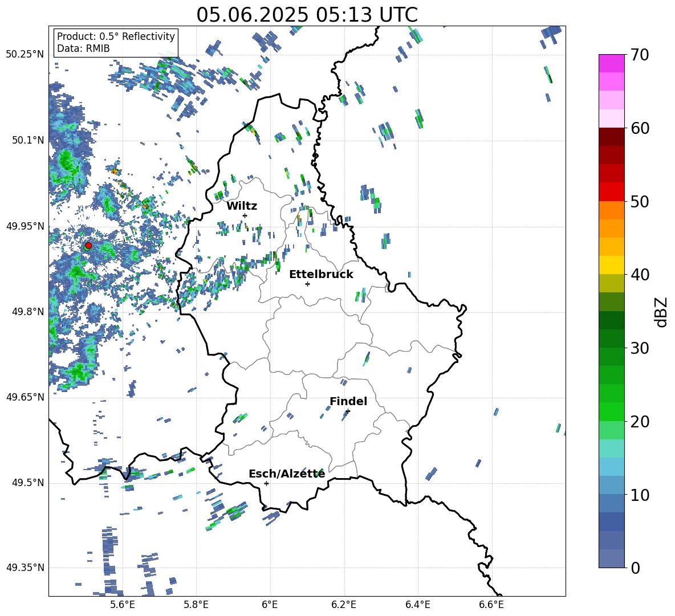Click the Ettelbruck city label

(x=321, y=275)
